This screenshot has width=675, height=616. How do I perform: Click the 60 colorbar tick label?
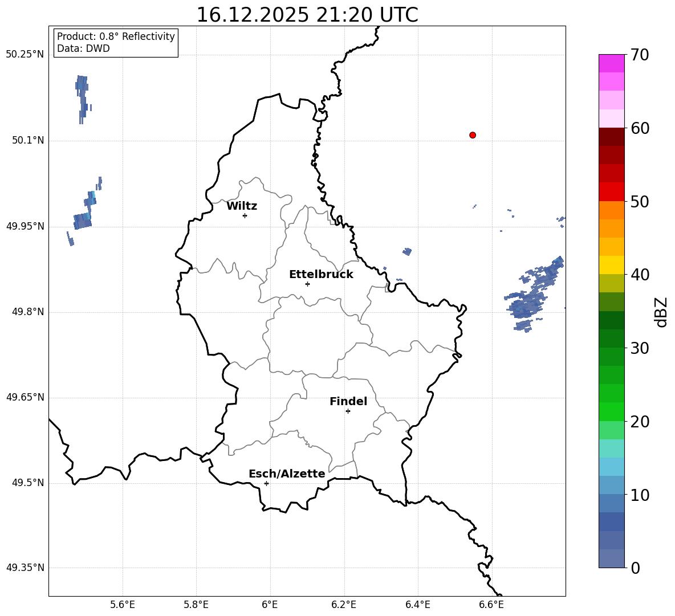[x=640, y=128]
